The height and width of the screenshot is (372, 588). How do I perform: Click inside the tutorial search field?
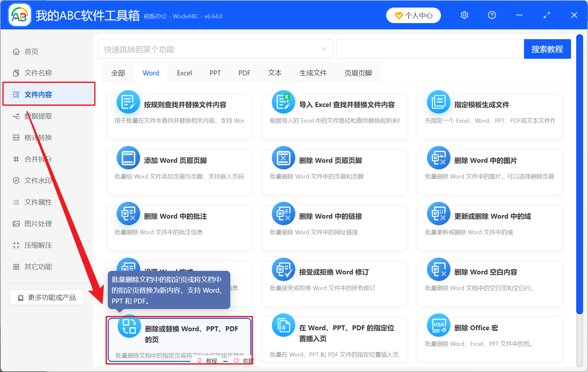(x=425, y=49)
